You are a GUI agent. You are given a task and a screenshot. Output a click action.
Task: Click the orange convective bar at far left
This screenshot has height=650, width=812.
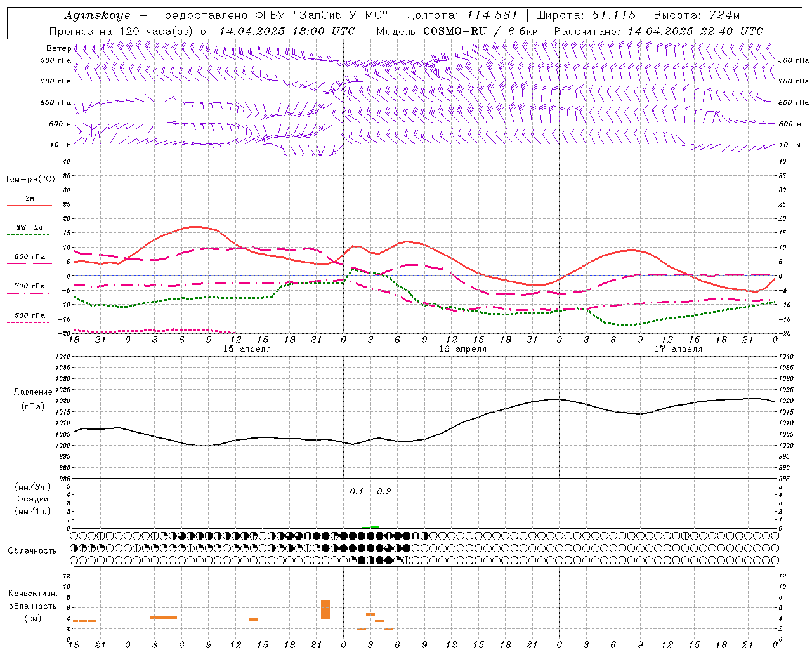tap(85, 620)
